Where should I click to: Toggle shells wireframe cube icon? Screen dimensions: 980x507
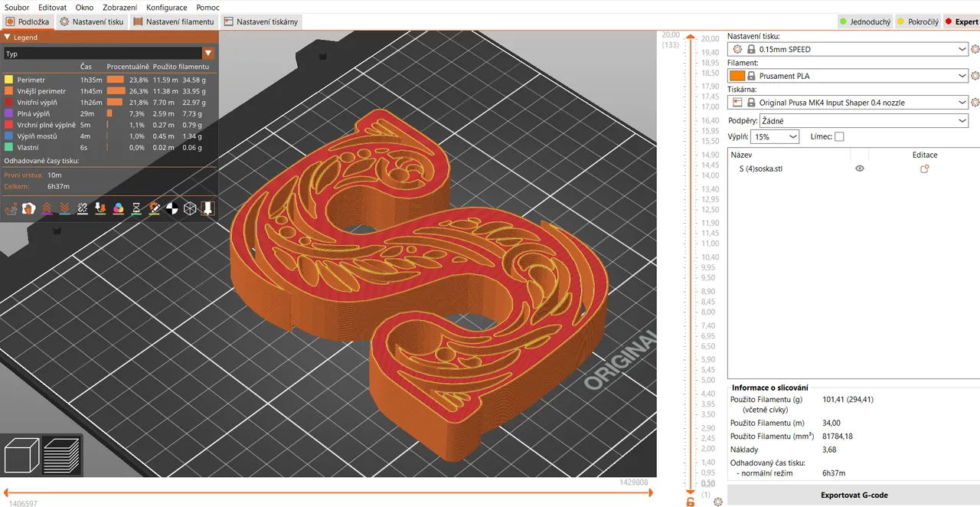(190, 208)
